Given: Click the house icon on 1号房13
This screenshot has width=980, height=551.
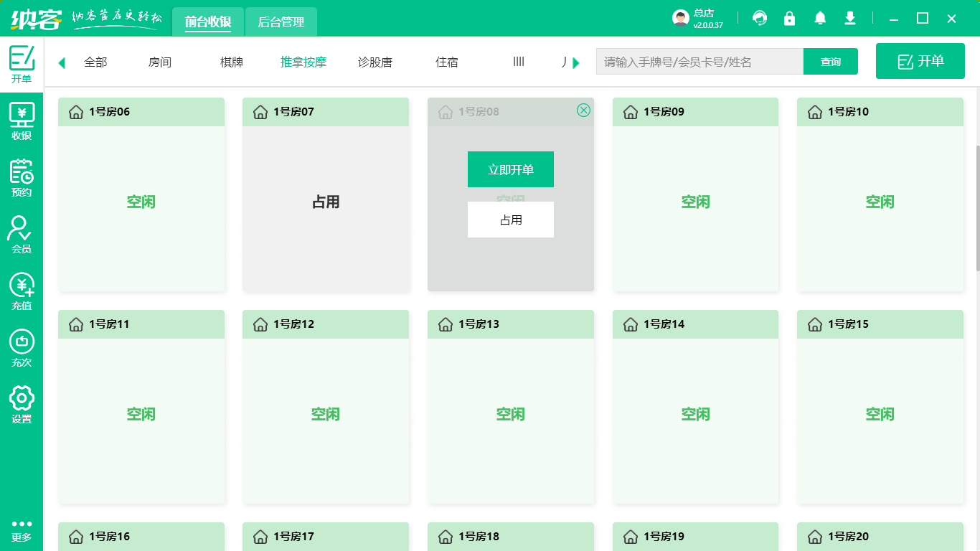Looking at the screenshot, I should tap(446, 324).
